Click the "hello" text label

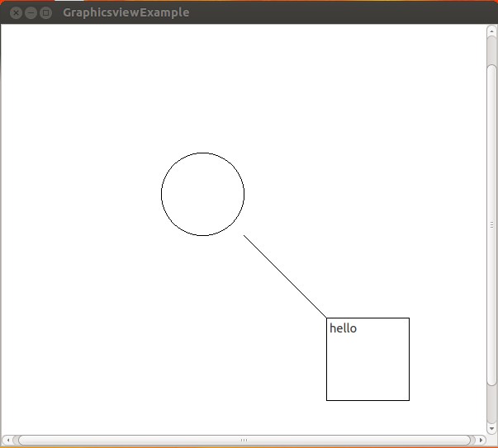[343, 328]
